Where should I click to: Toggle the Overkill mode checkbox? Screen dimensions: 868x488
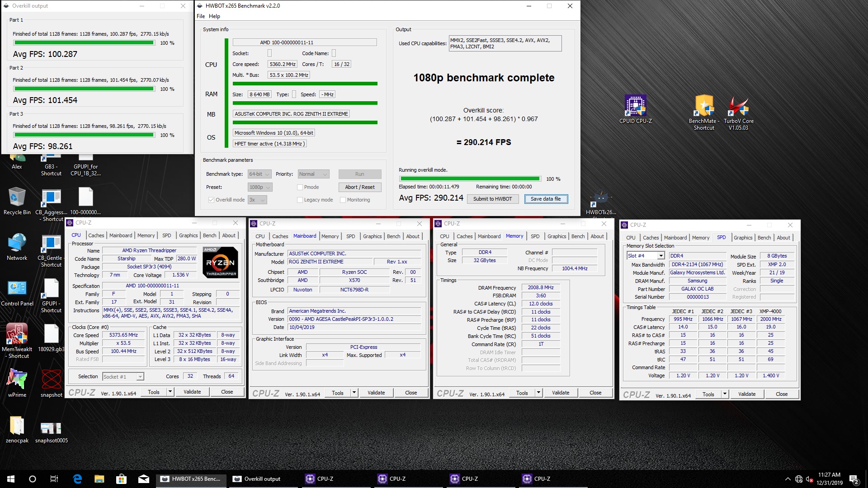tap(211, 200)
